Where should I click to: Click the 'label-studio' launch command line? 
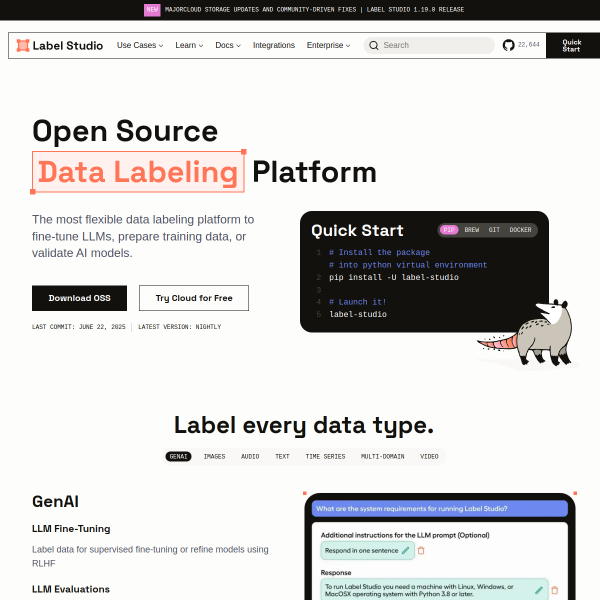[x=358, y=314]
